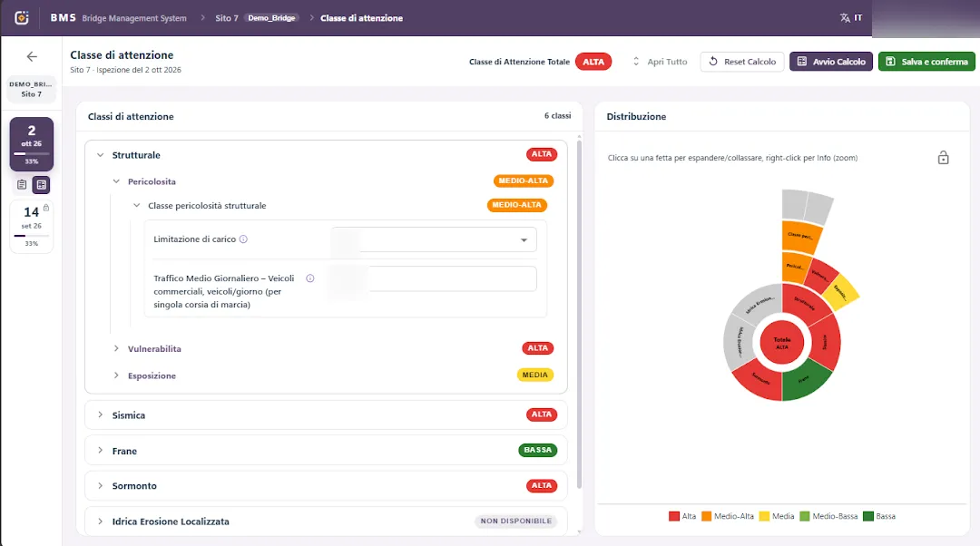Open Sito 7 breadcrumb item
Screen dimensions: 980x546
coord(227,18)
